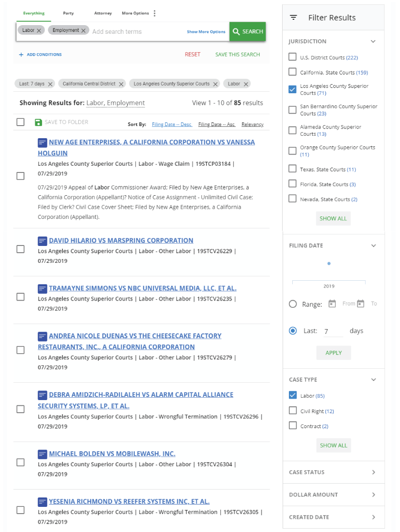Open the Range 'From' calendar picker icon
Image resolution: width=400 pixels, height=532 pixels.
pyautogui.click(x=332, y=304)
